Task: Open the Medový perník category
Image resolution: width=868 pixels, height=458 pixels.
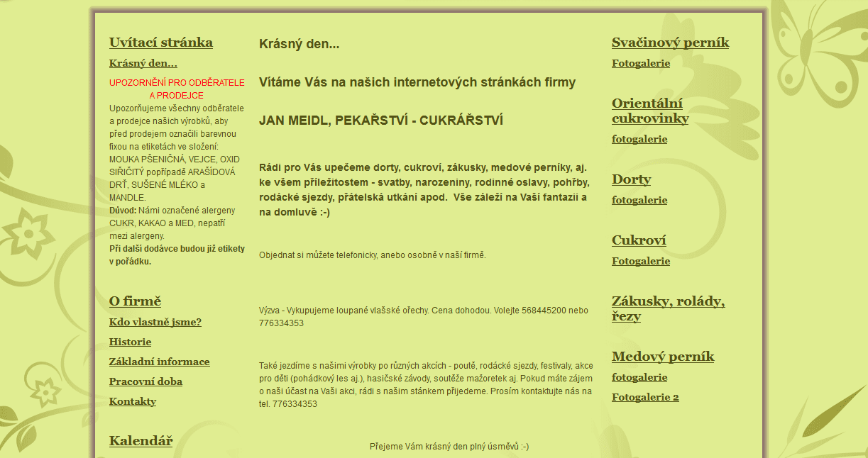Action: coord(663,357)
